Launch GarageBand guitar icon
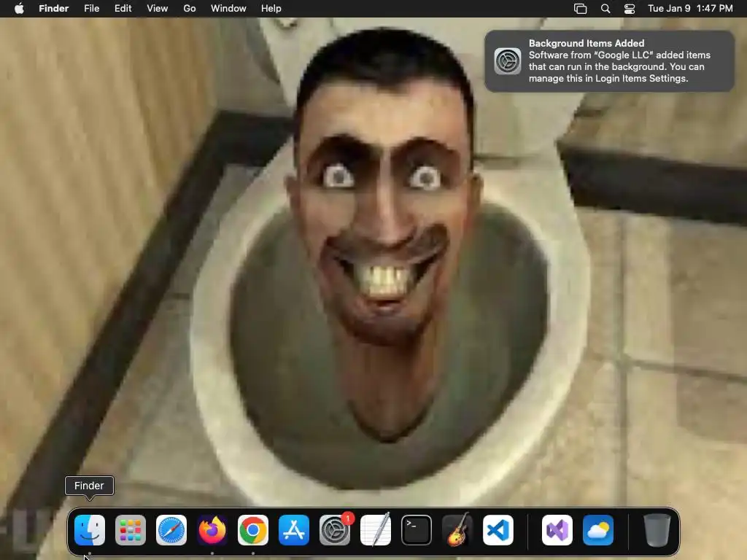 [457, 530]
